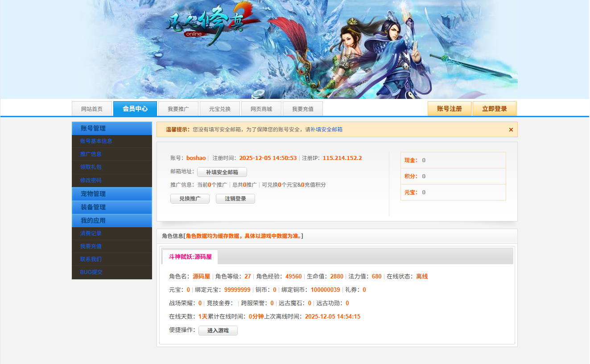590x364 pixels.
Task: Open 领取礼包 from the sidebar
Action: point(91,167)
